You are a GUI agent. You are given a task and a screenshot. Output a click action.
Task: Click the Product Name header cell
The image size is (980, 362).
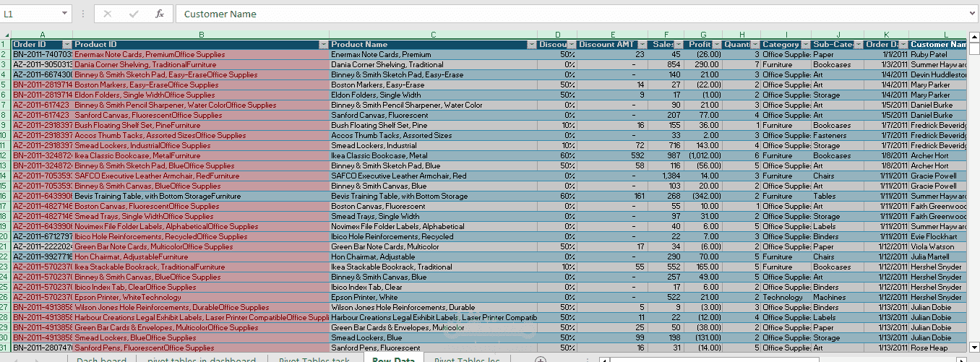(433, 45)
